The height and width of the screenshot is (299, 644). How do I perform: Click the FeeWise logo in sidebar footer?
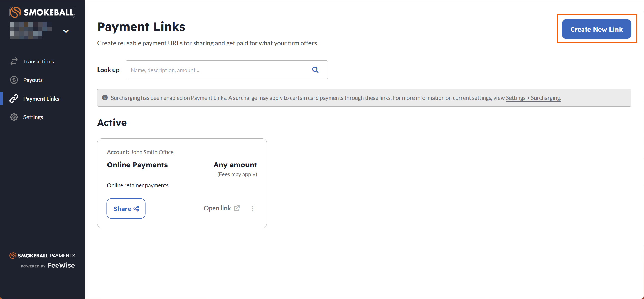[x=61, y=265]
